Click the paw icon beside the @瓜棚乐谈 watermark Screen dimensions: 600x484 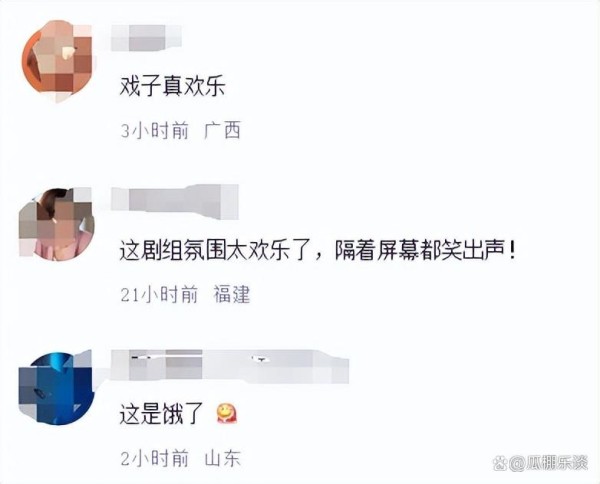coord(499,464)
